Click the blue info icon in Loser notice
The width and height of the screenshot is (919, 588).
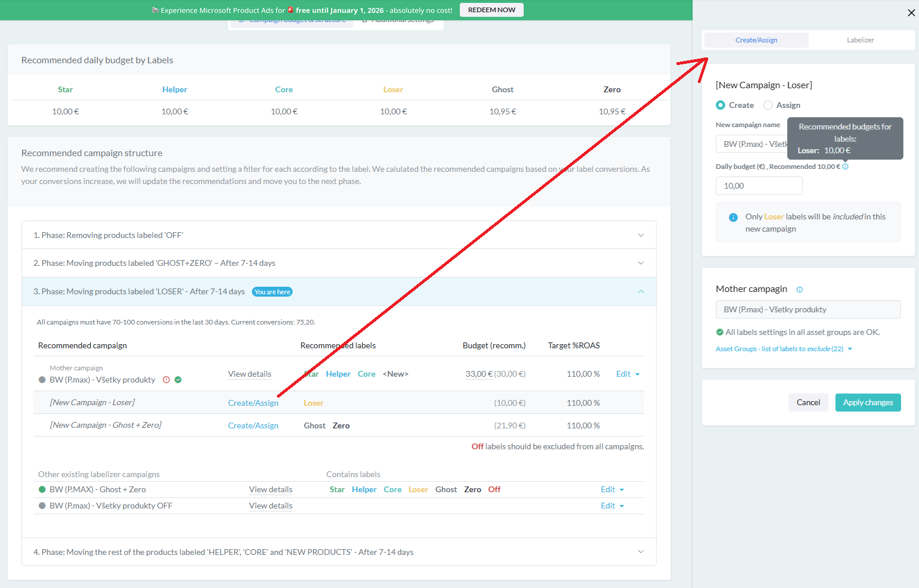pyautogui.click(x=733, y=217)
